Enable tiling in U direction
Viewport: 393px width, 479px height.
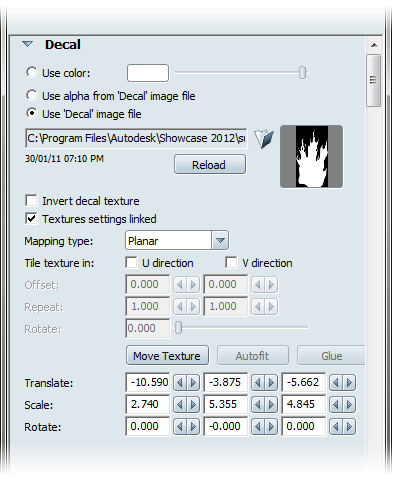(x=131, y=262)
